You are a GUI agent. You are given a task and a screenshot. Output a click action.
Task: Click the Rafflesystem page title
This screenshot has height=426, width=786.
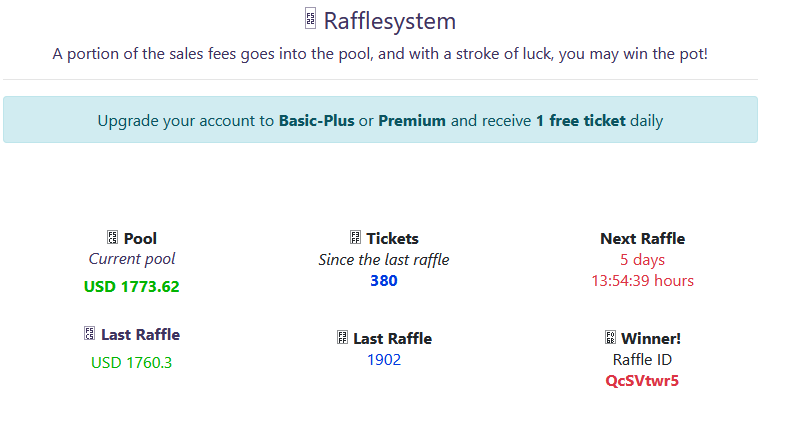point(389,20)
